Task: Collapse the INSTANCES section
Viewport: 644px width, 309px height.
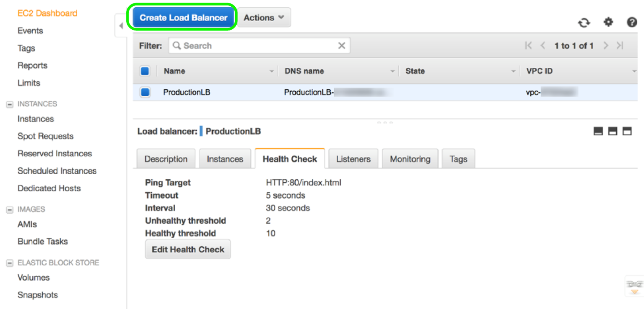Action: tap(9, 104)
